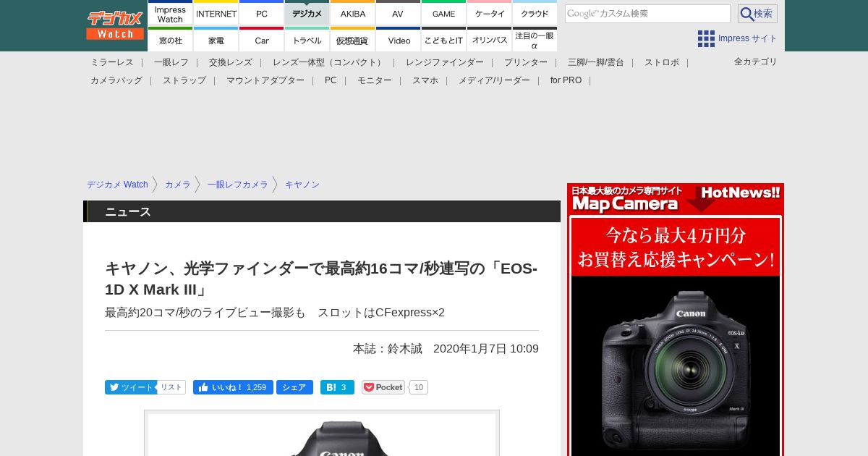This screenshot has width=868, height=456.
Task: Go to PC category in subnav
Action: pyautogui.click(x=331, y=80)
